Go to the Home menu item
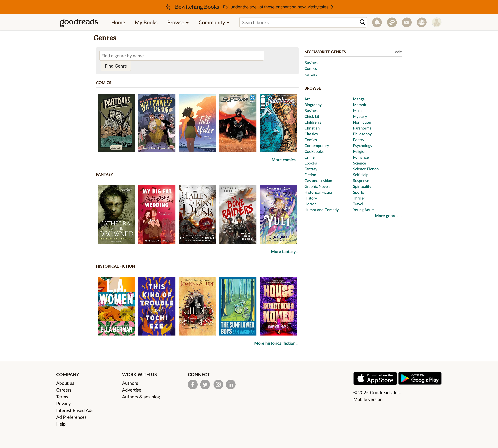The height and width of the screenshot is (448, 498). click(x=118, y=22)
